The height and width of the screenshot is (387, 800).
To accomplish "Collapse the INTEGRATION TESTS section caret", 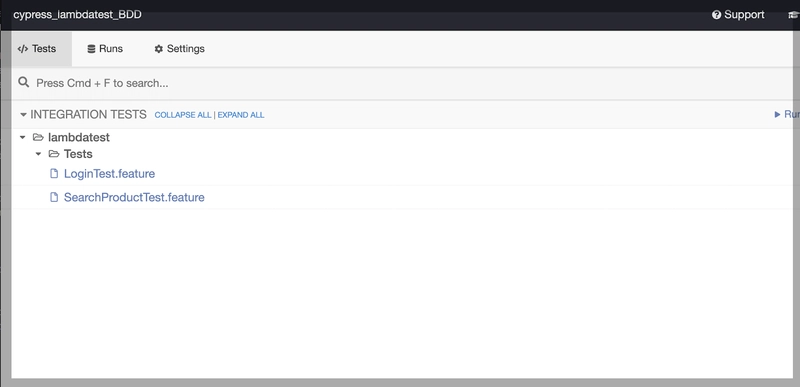I will tap(23, 115).
